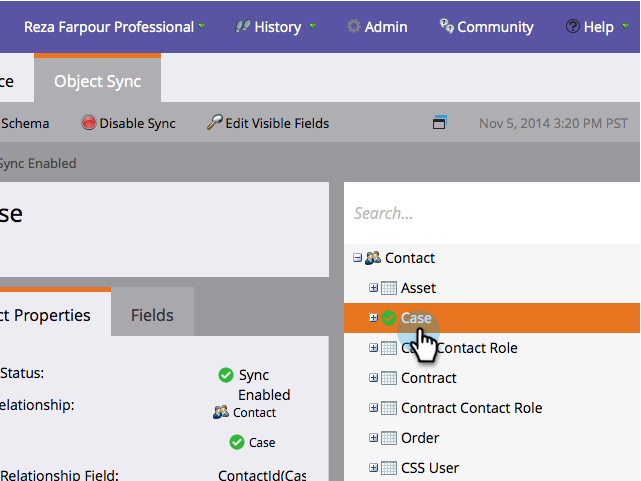Click Edit Visible Fields button text
641x481 pixels.
tap(277, 124)
